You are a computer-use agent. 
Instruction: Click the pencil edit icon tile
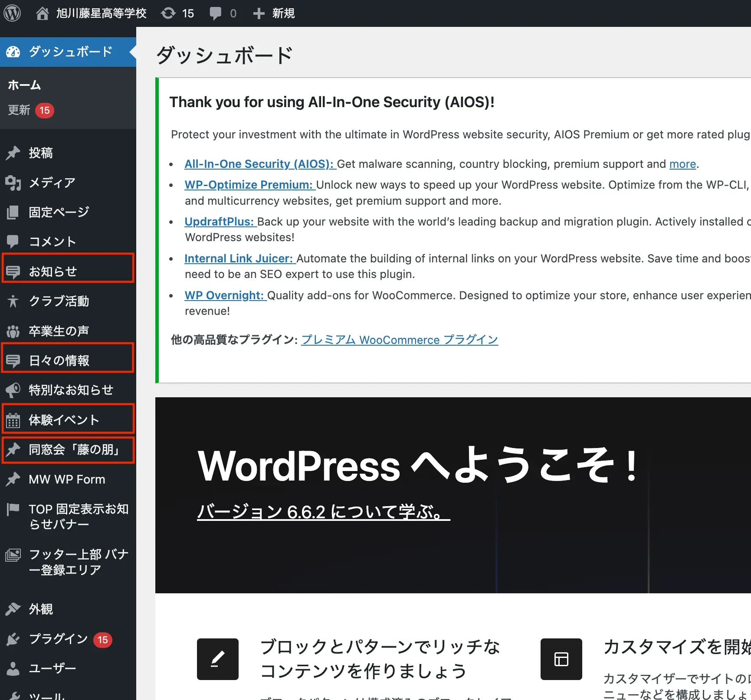218,659
